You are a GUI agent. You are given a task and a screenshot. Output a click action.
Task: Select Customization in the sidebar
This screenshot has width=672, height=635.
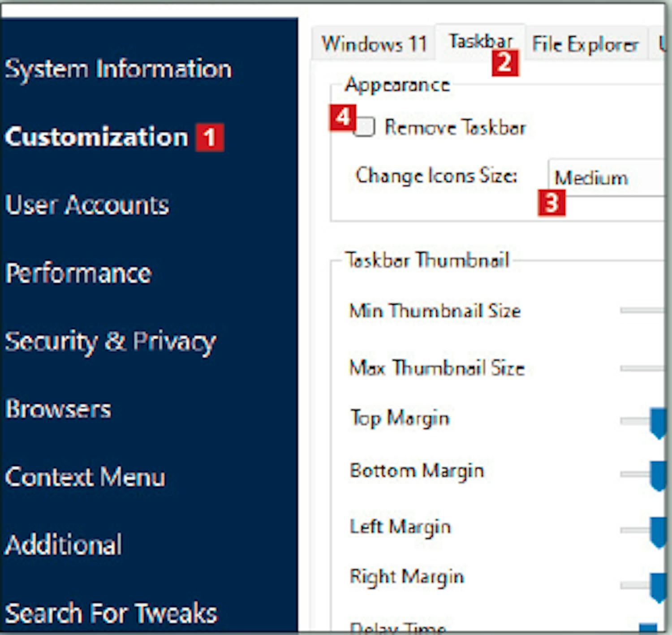point(96,137)
